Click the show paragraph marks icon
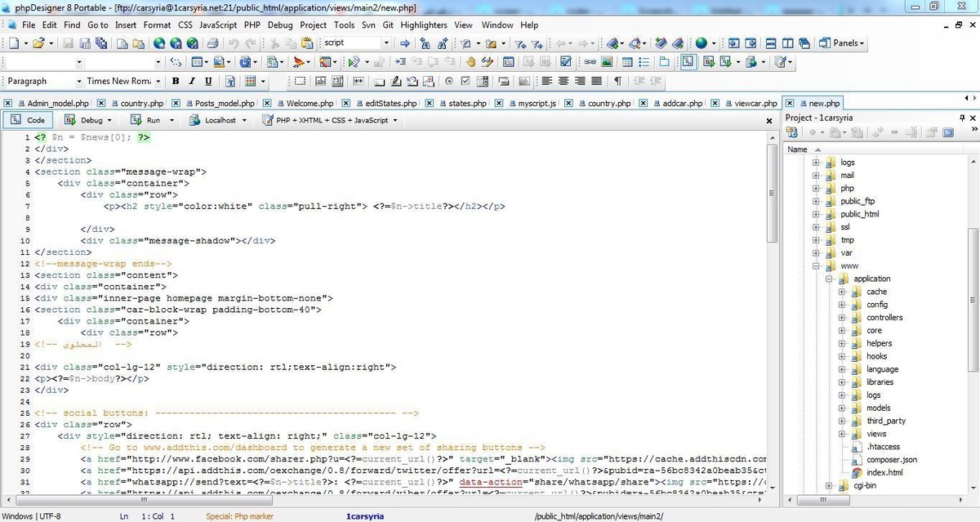 coord(617,81)
